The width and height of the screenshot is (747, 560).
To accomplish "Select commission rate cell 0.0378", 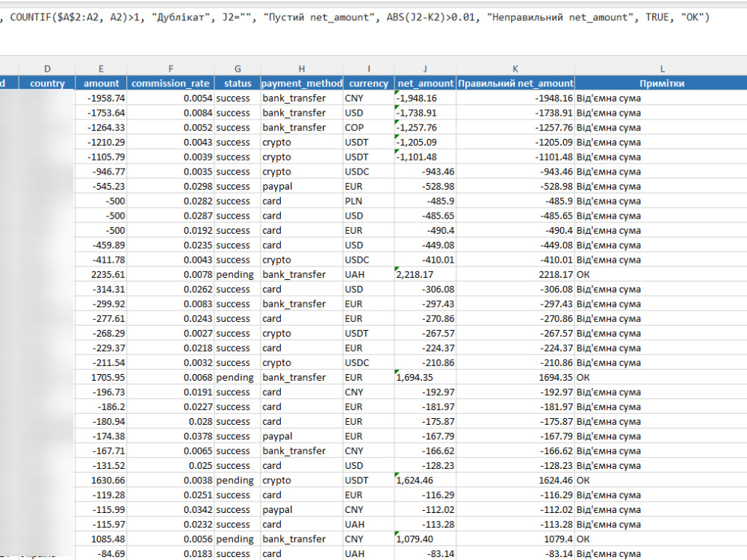I will point(170,436).
